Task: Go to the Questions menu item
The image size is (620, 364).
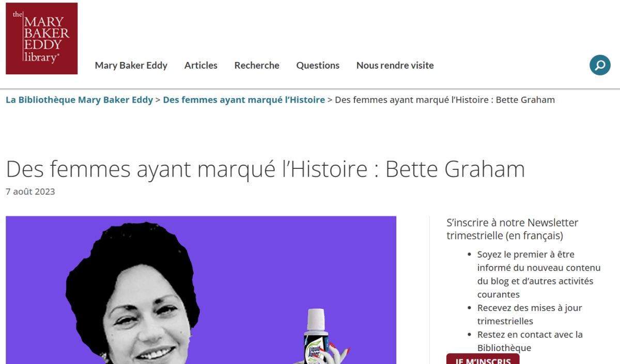Action: [x=318, y=65]
